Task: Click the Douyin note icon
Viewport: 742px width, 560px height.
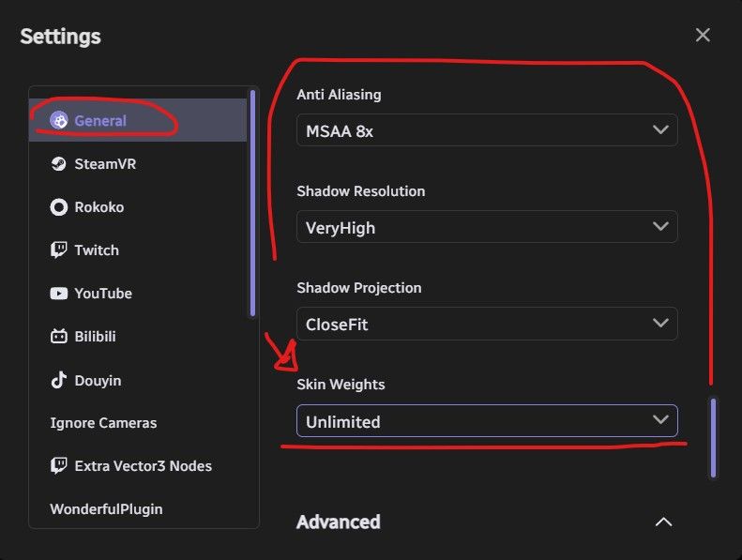Action: point(59,380)
